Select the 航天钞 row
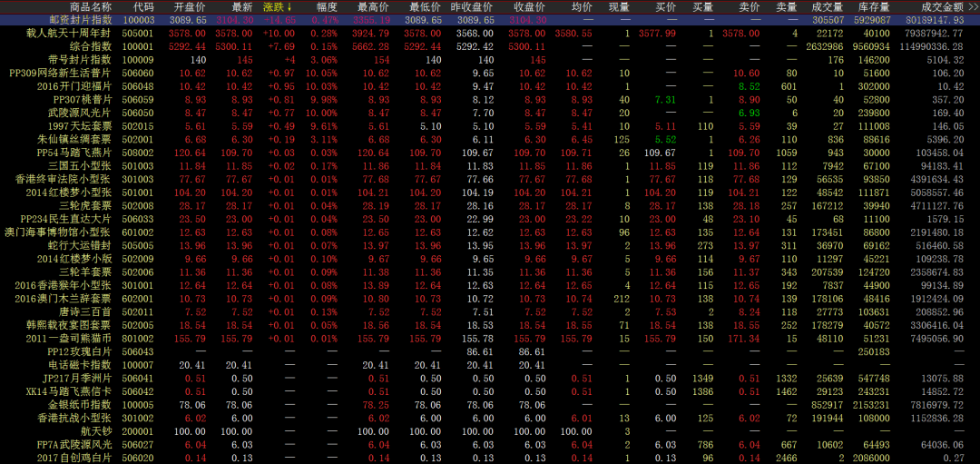980x464 pixels. coord(490,430)
